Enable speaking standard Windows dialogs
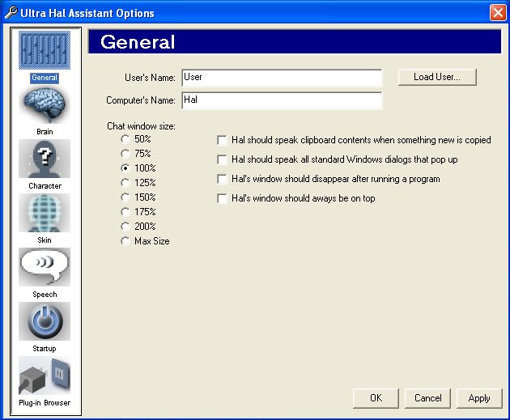The image size is (510, 420). tap(222, 159)
